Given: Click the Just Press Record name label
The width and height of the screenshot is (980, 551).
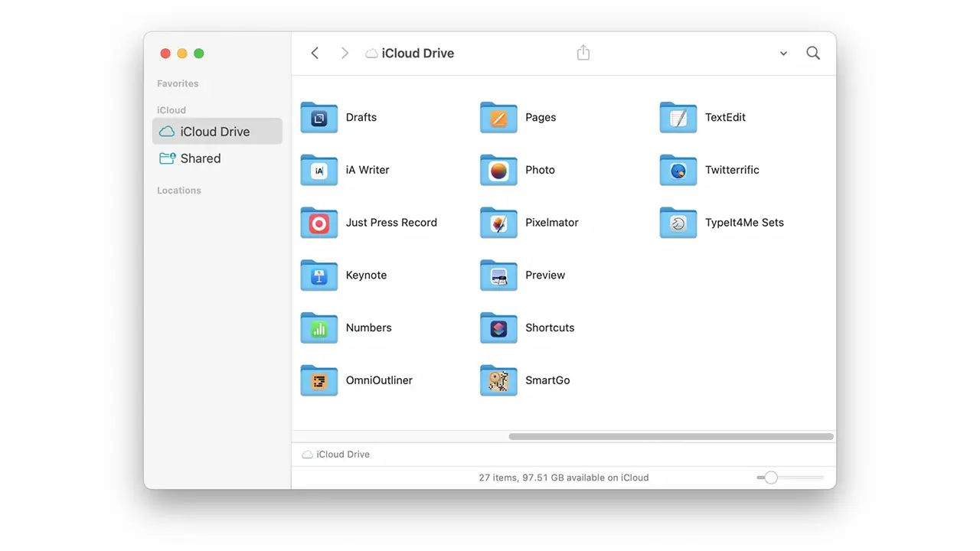Looking at the screenshot, I should [391, 223].
